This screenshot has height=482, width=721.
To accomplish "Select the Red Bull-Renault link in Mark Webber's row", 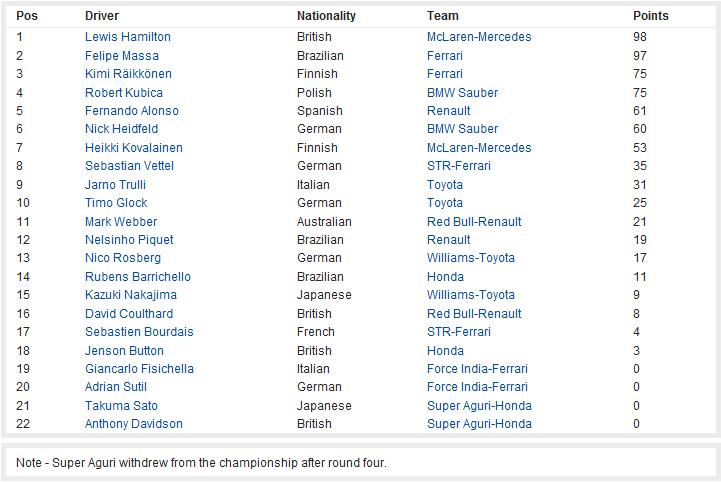I will tap(474, 222).
